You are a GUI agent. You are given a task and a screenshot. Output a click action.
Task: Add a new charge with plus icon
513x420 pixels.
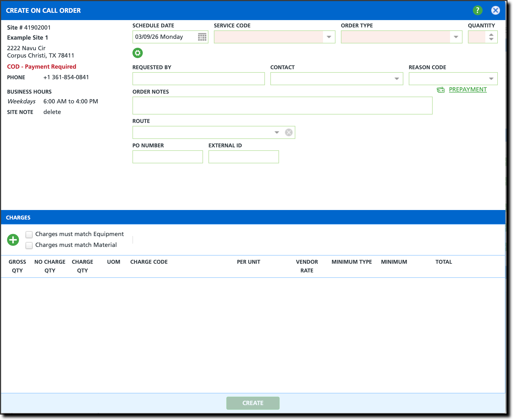13,240
